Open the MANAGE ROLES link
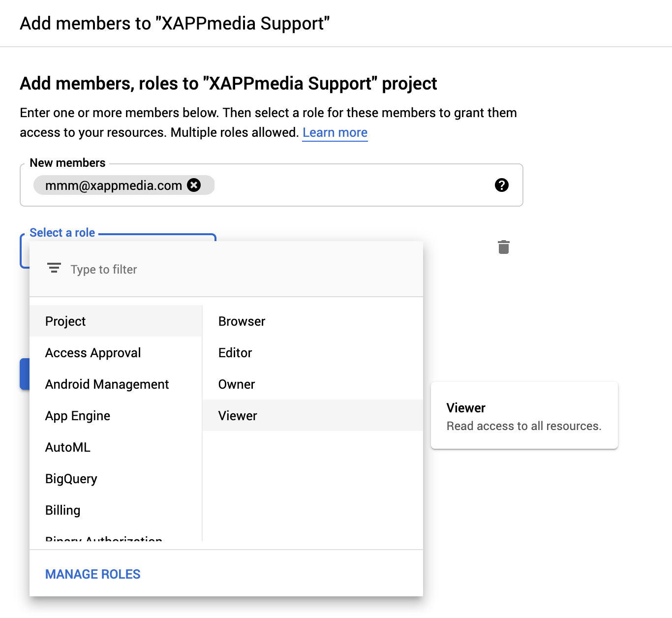 coord(92,574)
